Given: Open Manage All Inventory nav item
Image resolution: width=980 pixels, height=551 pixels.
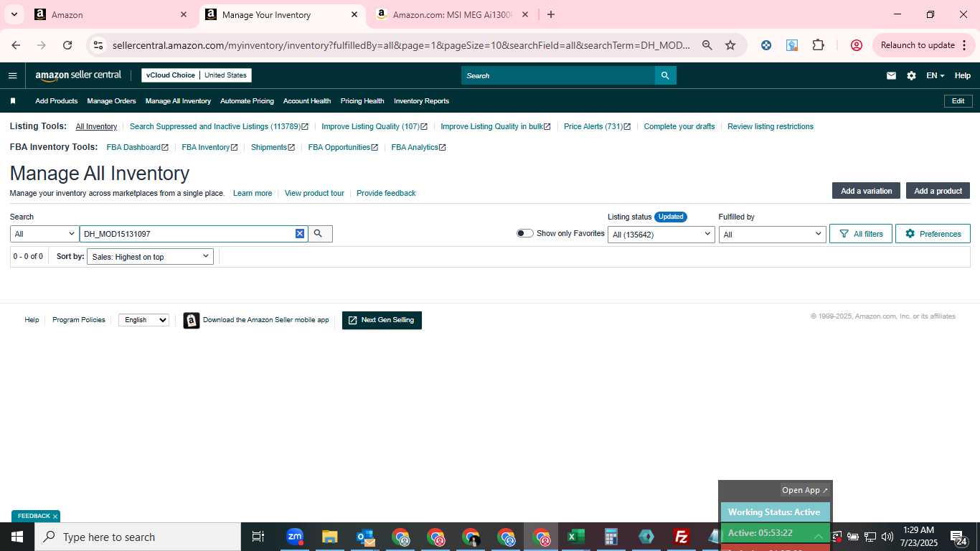Looking at the screenshot, I should pyautogui.click(x=178, y=101).
